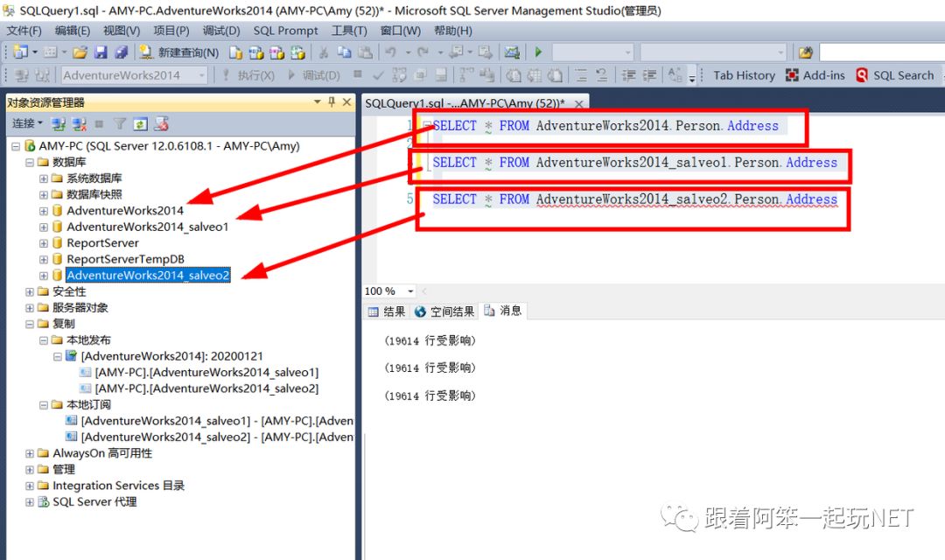Switch to the 空间结果 tab
Viewport: 945px width, 560px height.
[444, 311]
